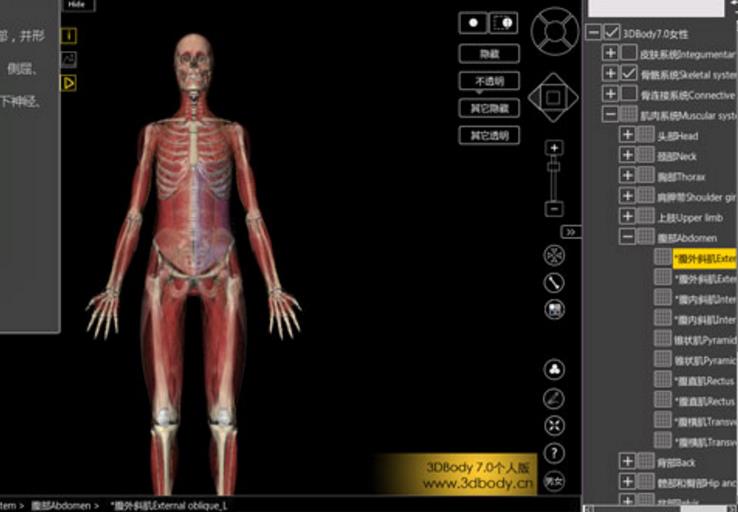Viewport: 738px width, 512px height.
Task: Click the 隐藏 hide button
Action: click(489, 54)
